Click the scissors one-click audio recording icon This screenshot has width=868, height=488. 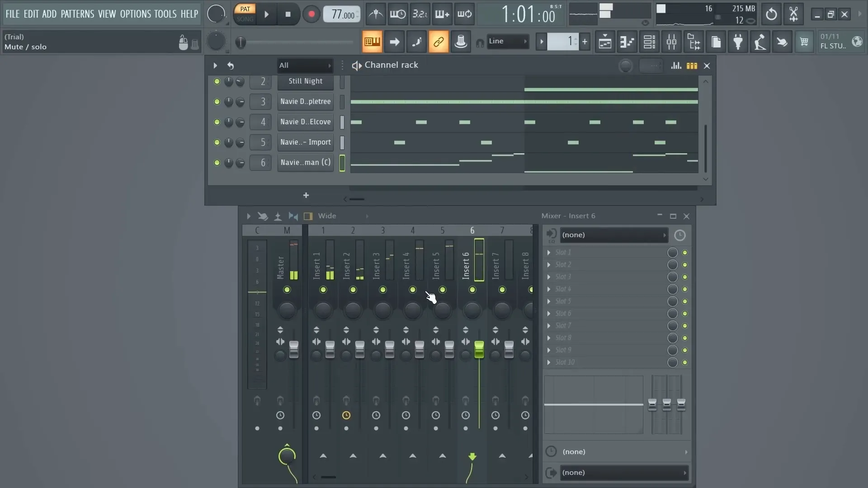coord(793,14)
